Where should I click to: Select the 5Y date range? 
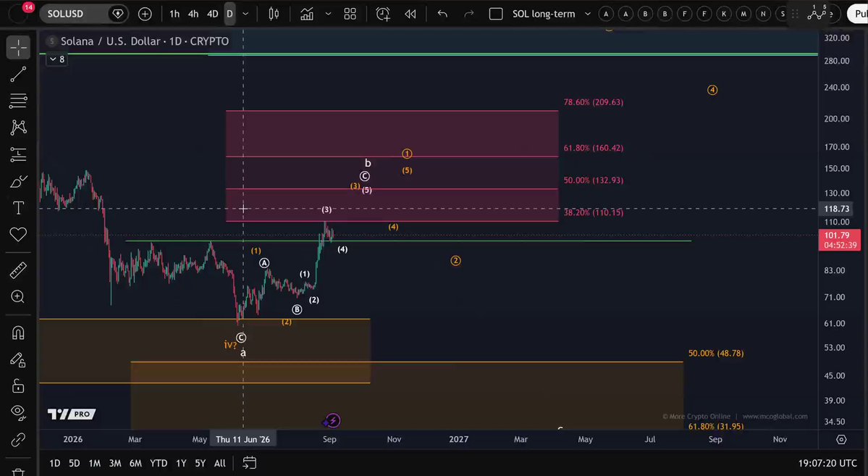[201, 463]
